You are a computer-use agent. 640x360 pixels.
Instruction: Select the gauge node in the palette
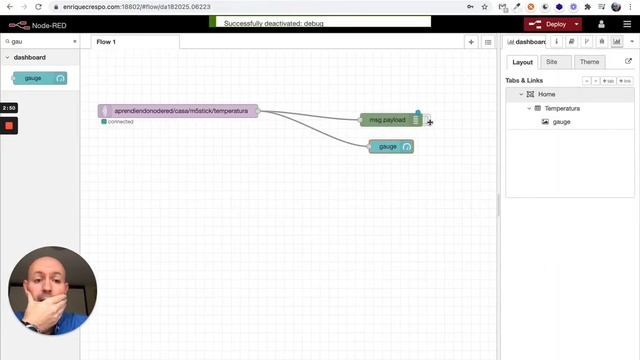(40, 78)
